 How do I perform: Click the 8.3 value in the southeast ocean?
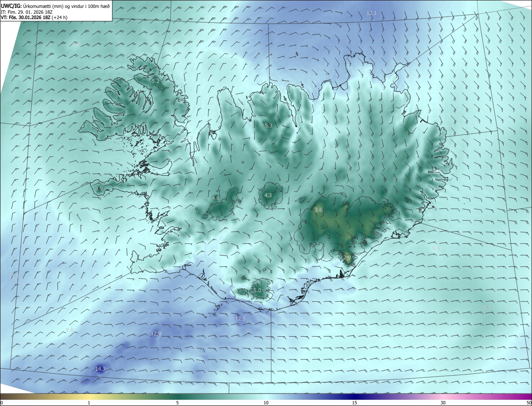(x=487, y=307)
